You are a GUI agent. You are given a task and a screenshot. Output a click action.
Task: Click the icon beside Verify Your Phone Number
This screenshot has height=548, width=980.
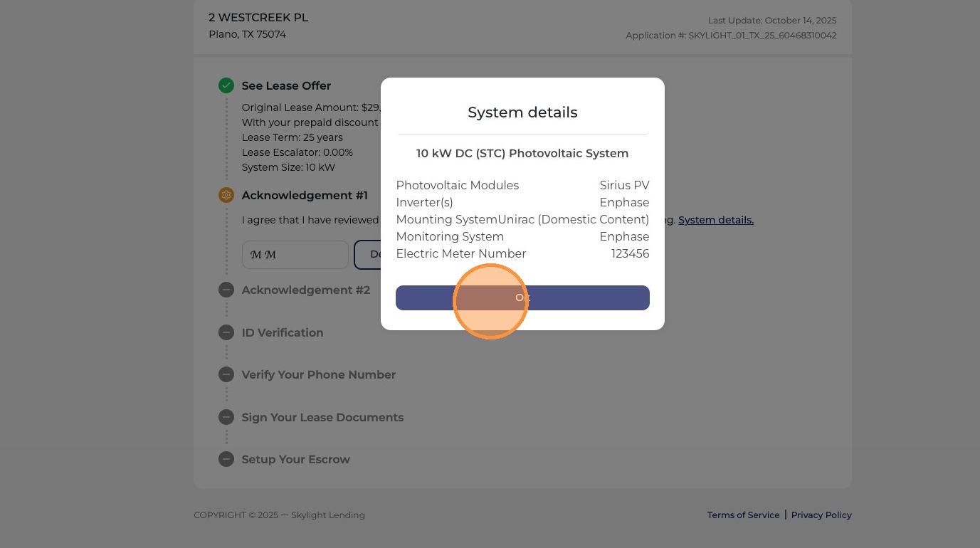tap(226, 374)
